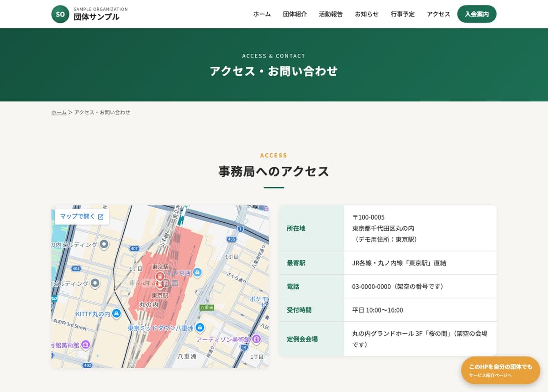Click the upper 東京駅 train station marker
Image resolution: width=548 pixels, height=392 pixels.
160,276
